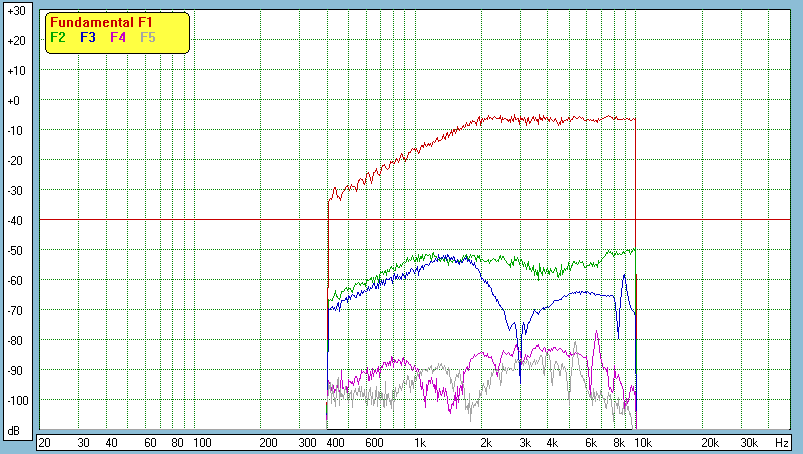
Task: Select the magenta F4 legend entry
Action: tap(118, 37)
